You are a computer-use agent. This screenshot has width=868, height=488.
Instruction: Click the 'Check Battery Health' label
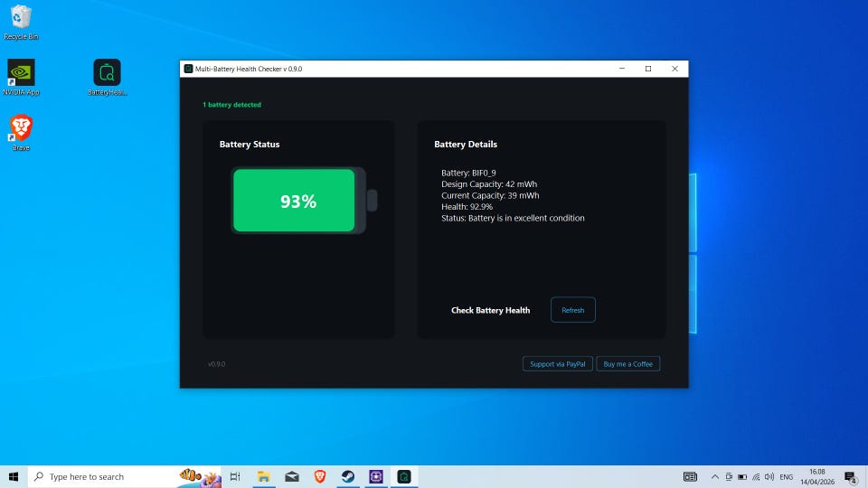[x=490, y=310]
